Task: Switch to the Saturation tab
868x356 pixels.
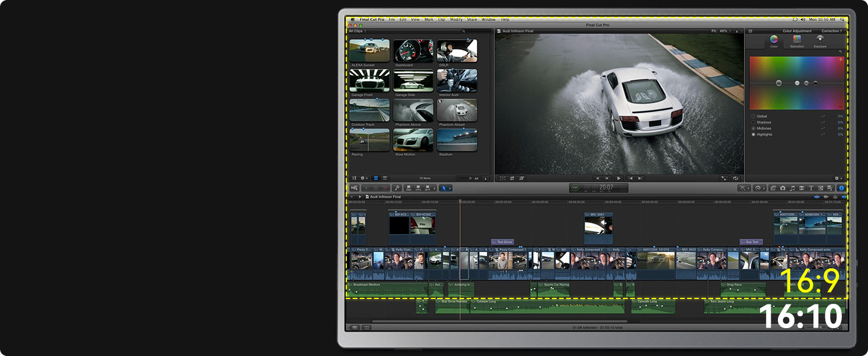Action: pyautogui.click(x=797, y=40)
